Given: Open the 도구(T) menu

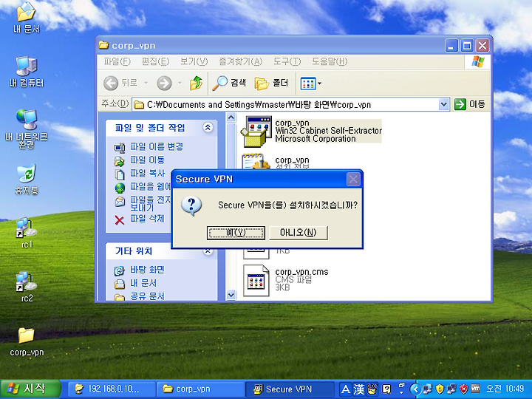Looking at the screenshot, I should 287,61.
